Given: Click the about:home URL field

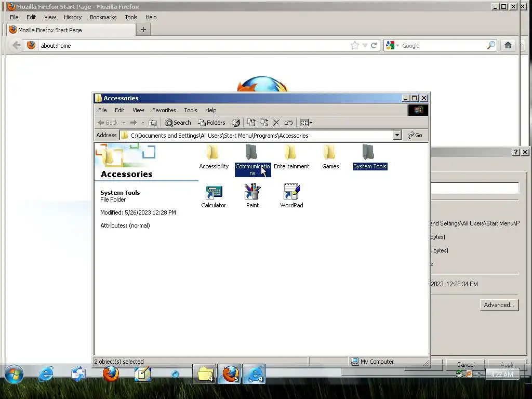Looking at the screenshot, I should (193, 46).
